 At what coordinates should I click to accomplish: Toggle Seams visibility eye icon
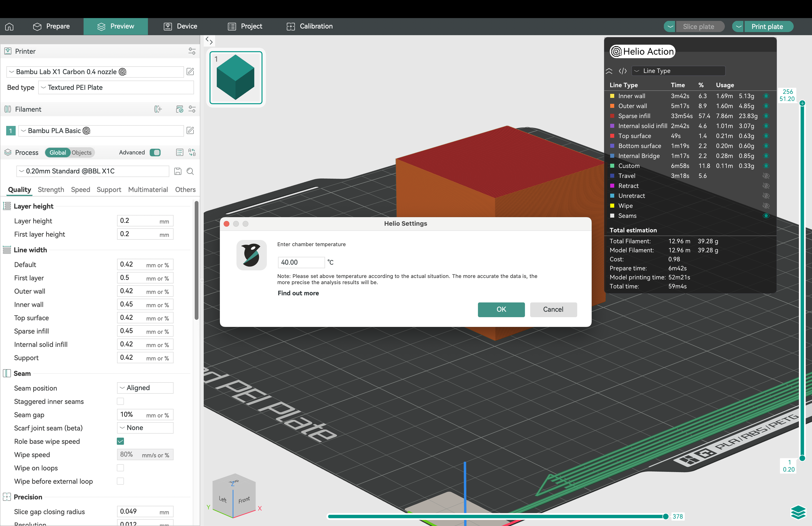(x=766, y=216)
